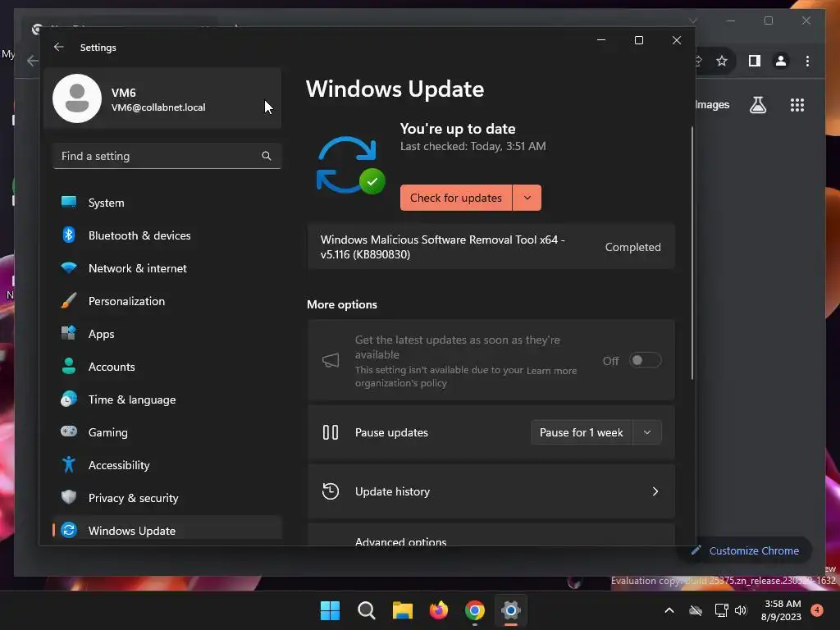Open Personalization settings
The height and width of the screenshot is (630, 840).
(167, 301)
